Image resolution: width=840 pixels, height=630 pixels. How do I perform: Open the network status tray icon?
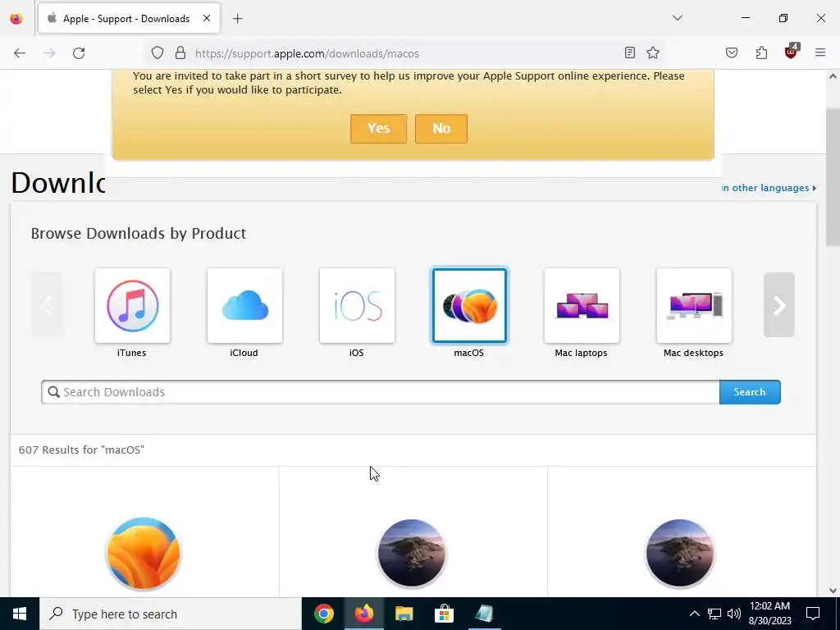pos(714,614)
